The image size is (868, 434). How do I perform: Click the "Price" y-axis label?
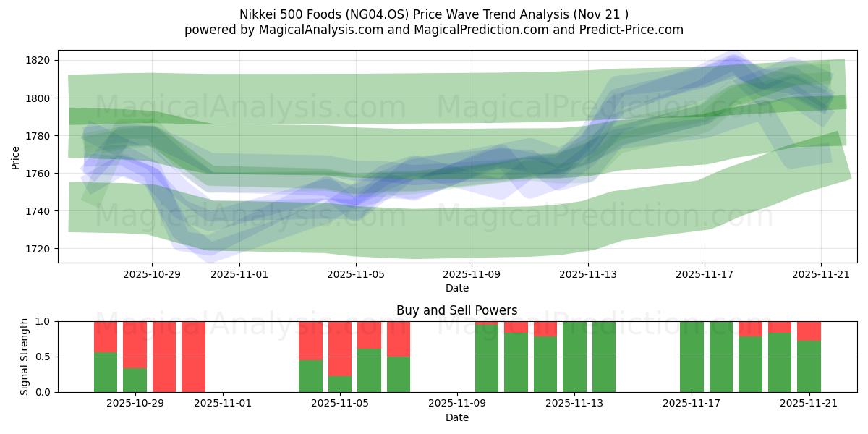click(16, 156)
